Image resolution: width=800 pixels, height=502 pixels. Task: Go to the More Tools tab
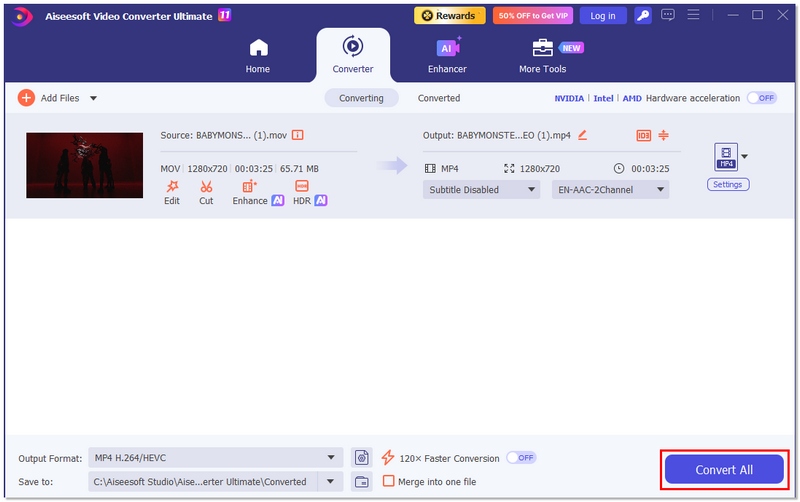[543, 56]
